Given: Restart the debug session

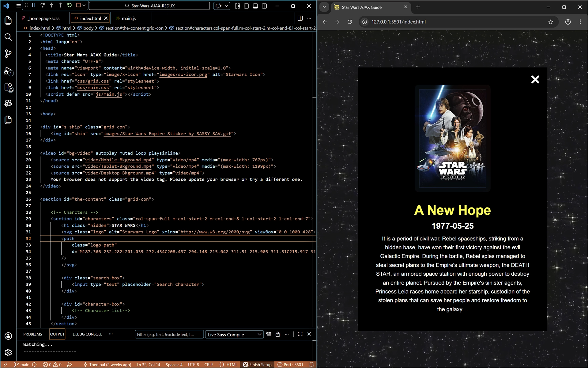Looking at the screenshot, I should [x=70, y=5].
